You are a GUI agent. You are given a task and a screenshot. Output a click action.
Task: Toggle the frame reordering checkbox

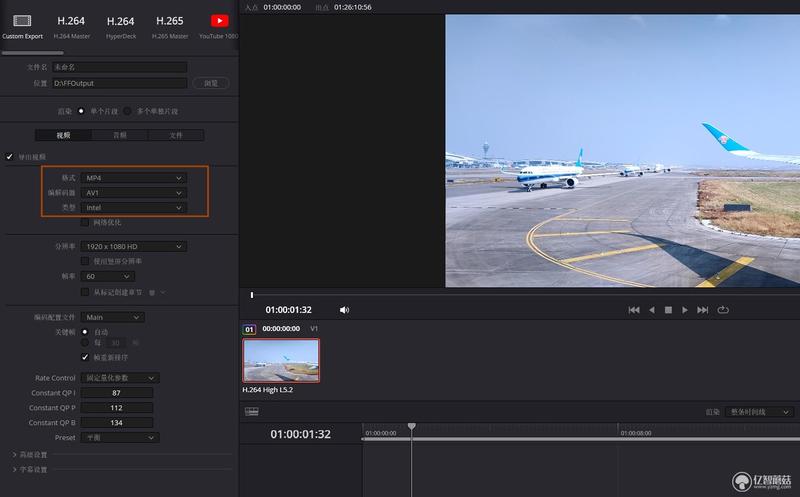[85, 357]
